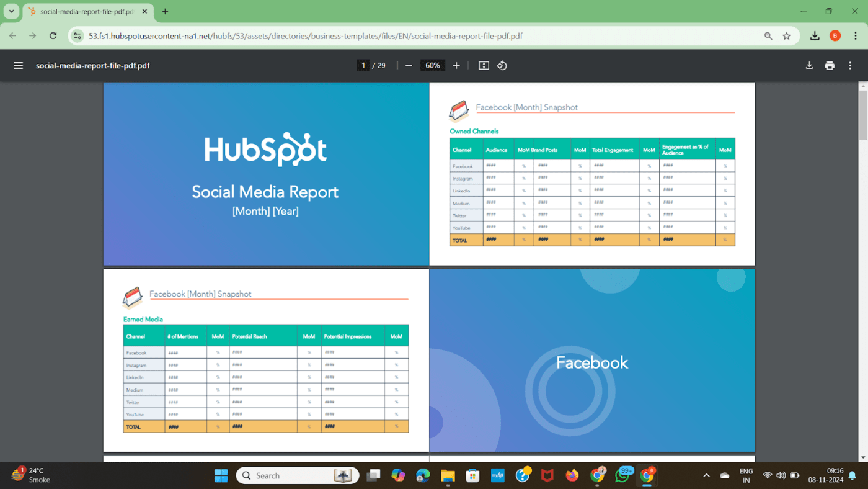The width and height of the screenshot is (868, 489).
Task: Click the Instagram row in Owned Channels table
Action: [592, 178]
